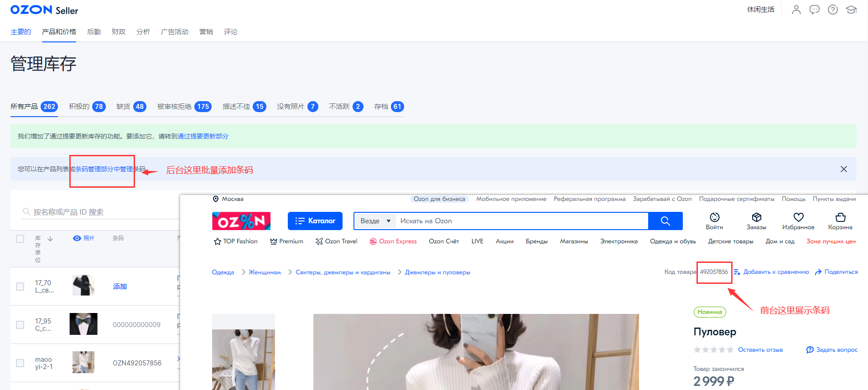Open the 营销 marketing menu item
868x390 pixels.
pyautogui.click(x=206, y=32)
